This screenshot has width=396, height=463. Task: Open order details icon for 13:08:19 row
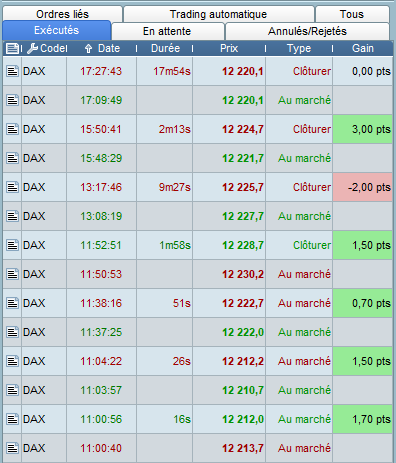pos(12,216)
